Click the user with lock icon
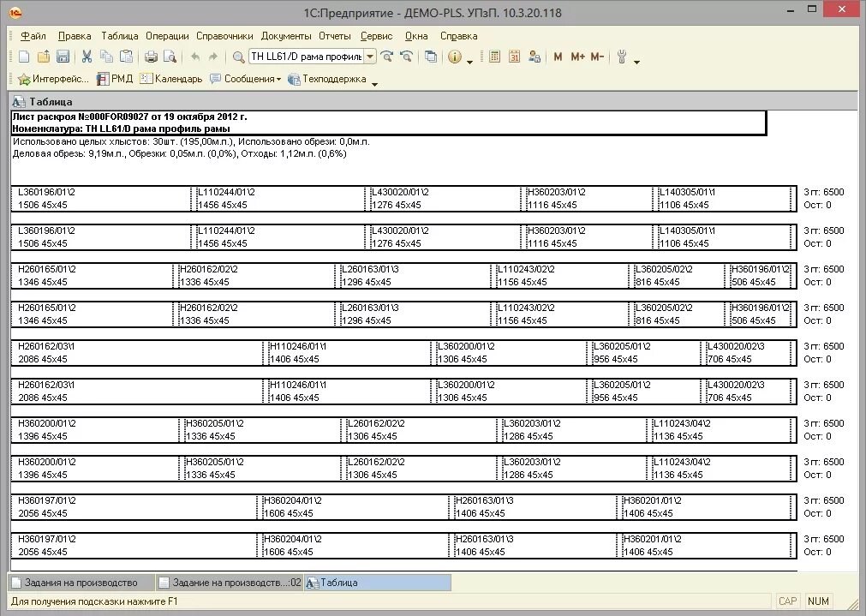The height and width of the screenshot is (616, 866). pyautogui.click(x=534, y=57)
